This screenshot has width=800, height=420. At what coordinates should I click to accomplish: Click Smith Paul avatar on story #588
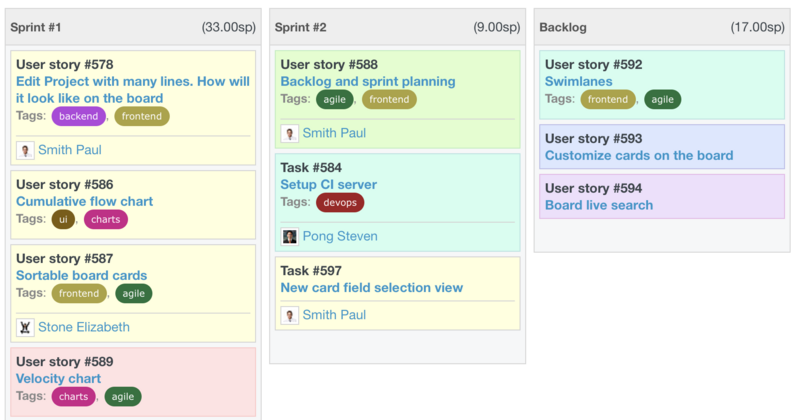(290, 133)
